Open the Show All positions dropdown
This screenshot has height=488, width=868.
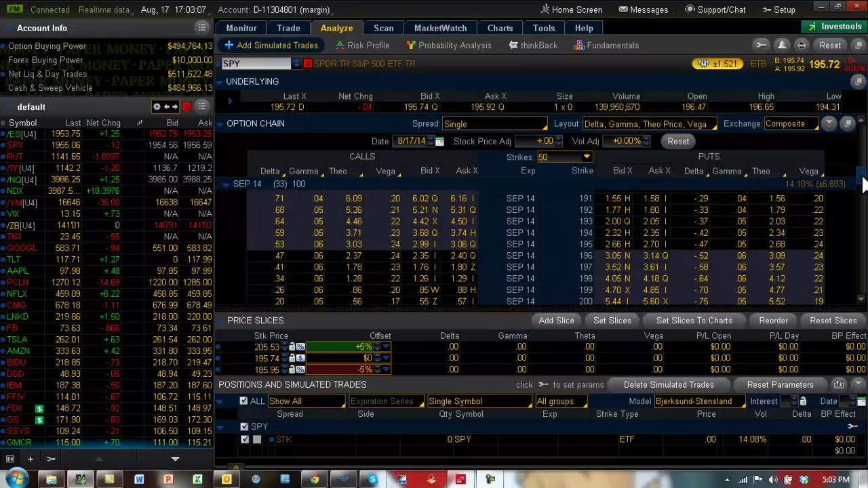click(x=307, y=401)
